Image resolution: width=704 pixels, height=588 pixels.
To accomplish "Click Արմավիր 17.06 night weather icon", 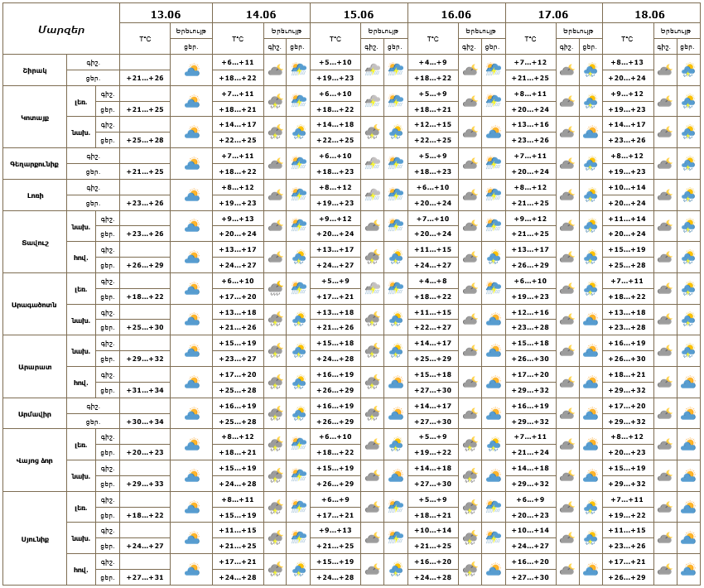I will [567, 413].
